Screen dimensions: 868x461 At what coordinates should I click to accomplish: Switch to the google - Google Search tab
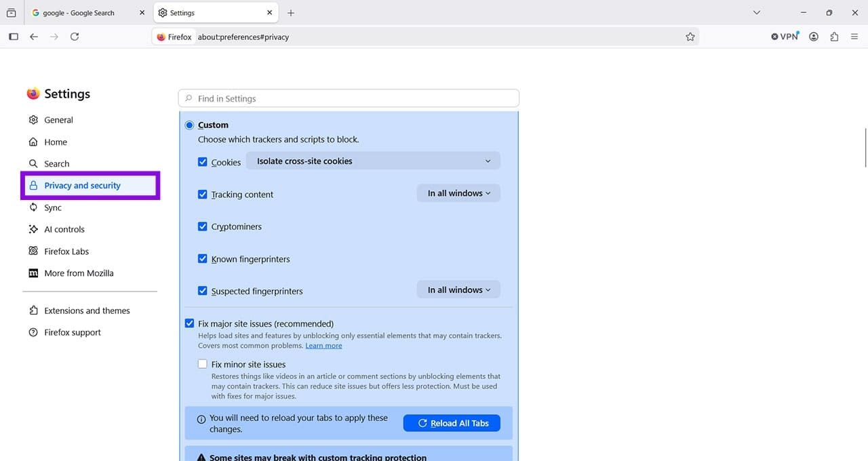coord(87,13)
